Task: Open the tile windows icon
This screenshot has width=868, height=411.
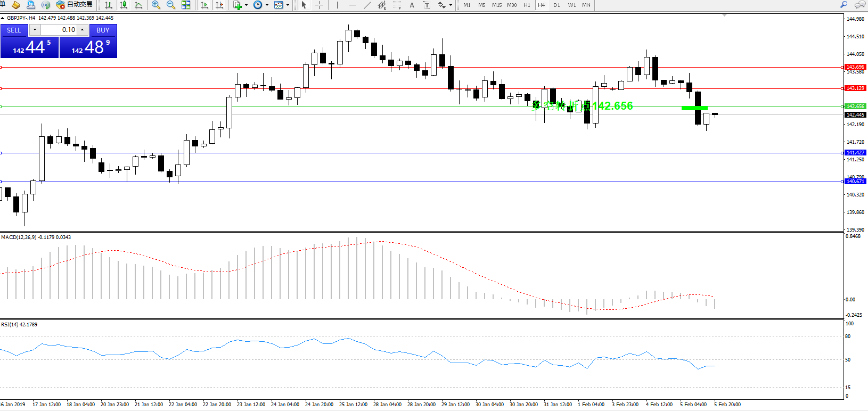Action: pyautogui.click(x=186, y=5)
